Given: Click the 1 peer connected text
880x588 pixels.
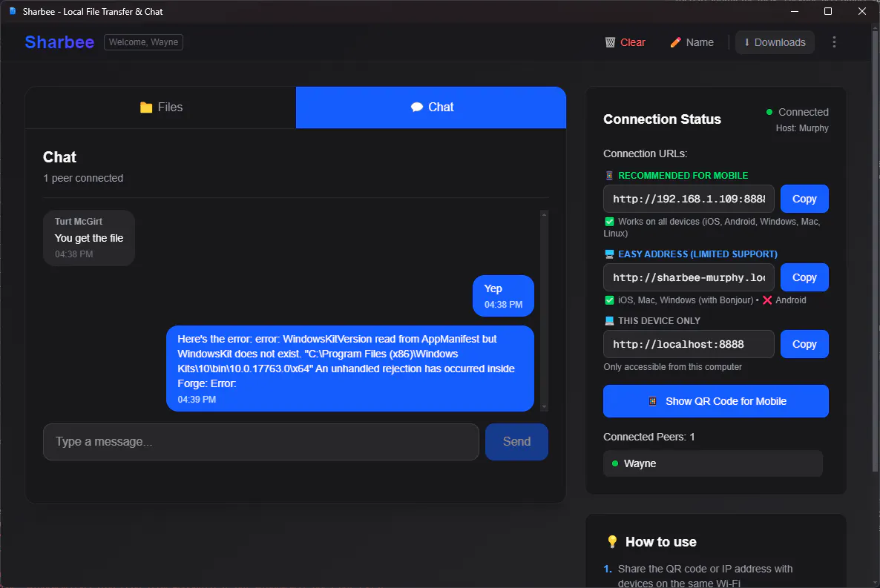Looking at the screenshot, I should tap(83, 178).
